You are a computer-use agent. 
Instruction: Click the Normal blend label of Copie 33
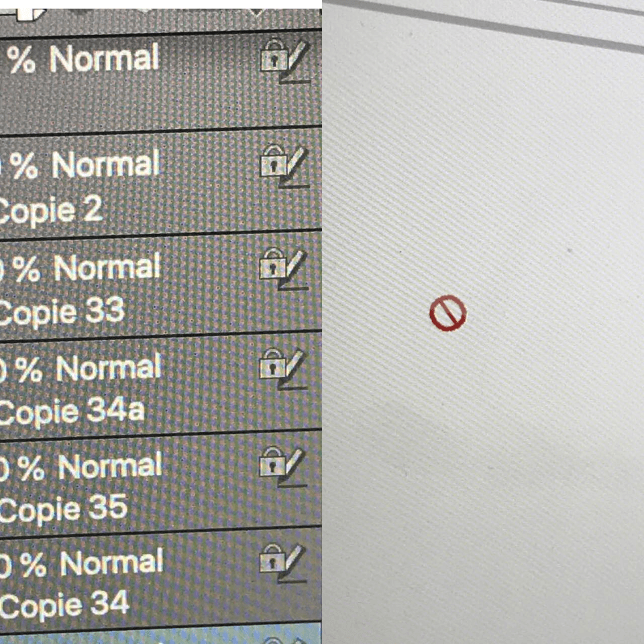107,268
